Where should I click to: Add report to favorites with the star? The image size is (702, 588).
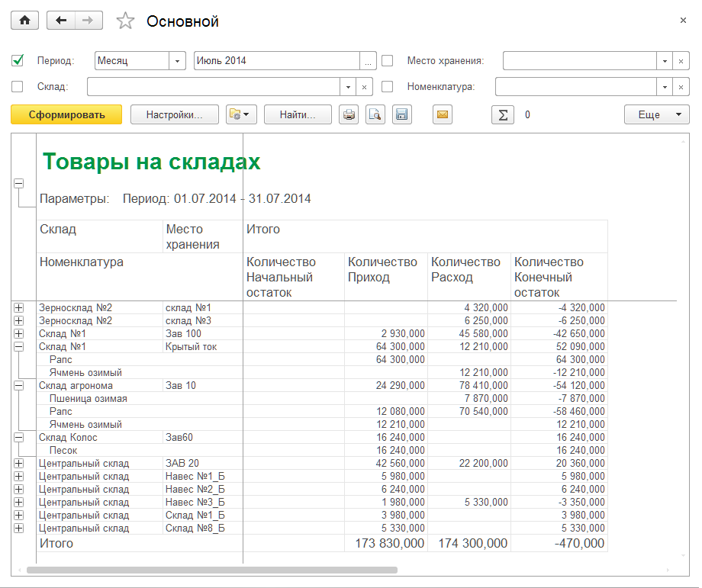tap(125, 21)
